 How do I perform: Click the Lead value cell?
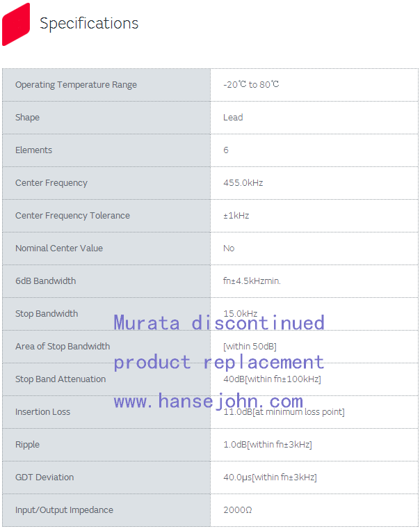tap(233, 118)
